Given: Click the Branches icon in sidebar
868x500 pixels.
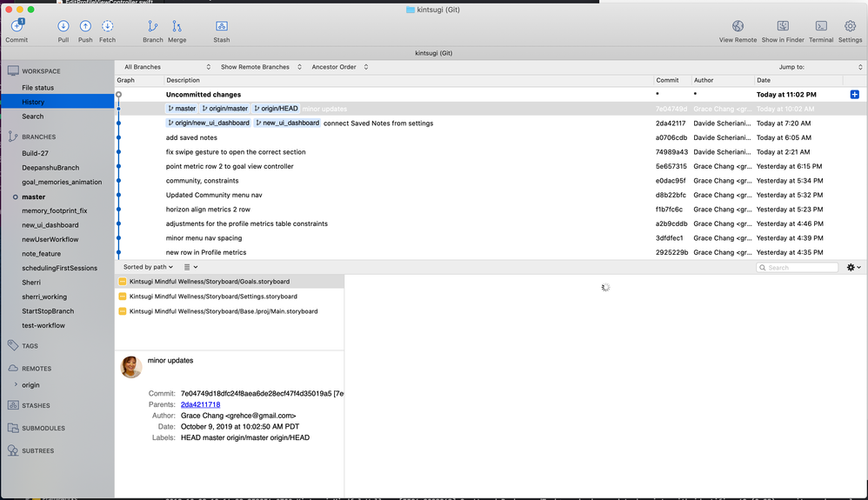Looking at the screenshot, I should pyautogui.click(x=13, y=137).
